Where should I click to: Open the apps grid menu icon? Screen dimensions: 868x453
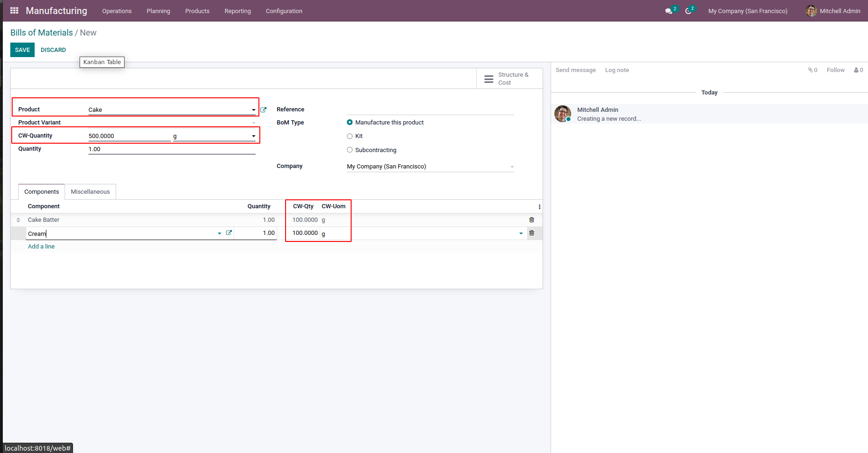[x=15, y=10]
